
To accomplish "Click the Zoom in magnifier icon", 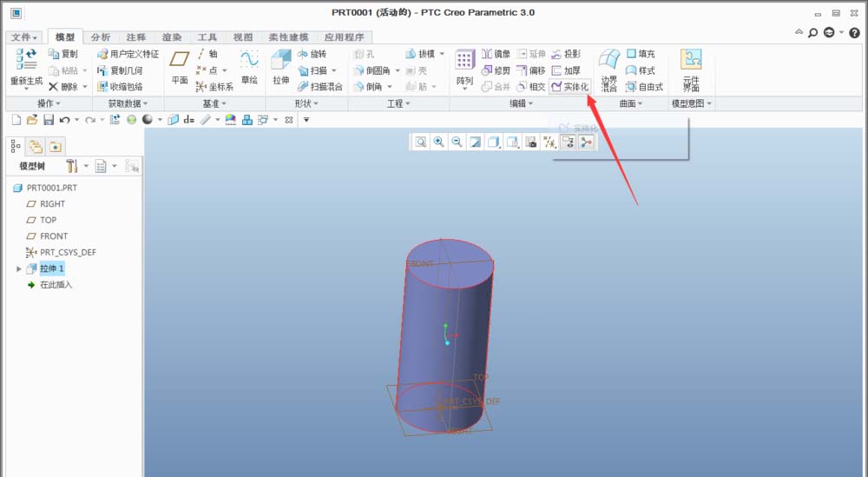I will click(x=438, y=142).
